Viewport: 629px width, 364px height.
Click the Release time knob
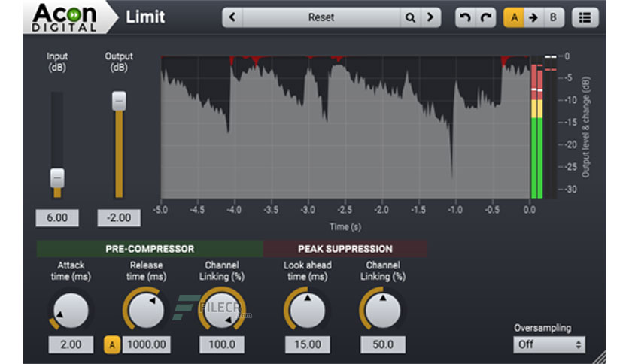(x=146, y=311)
